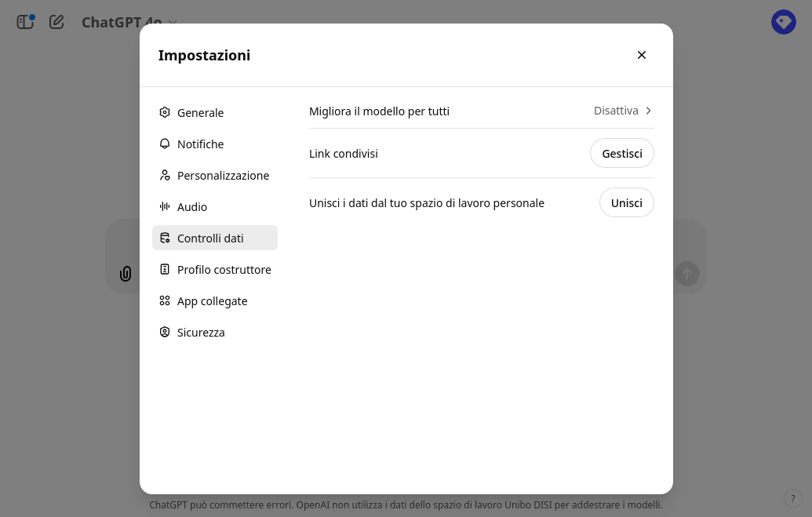Expand Migliora il modello per tutti chevron
Screen dimensions: 812x517
pos(649,111)
